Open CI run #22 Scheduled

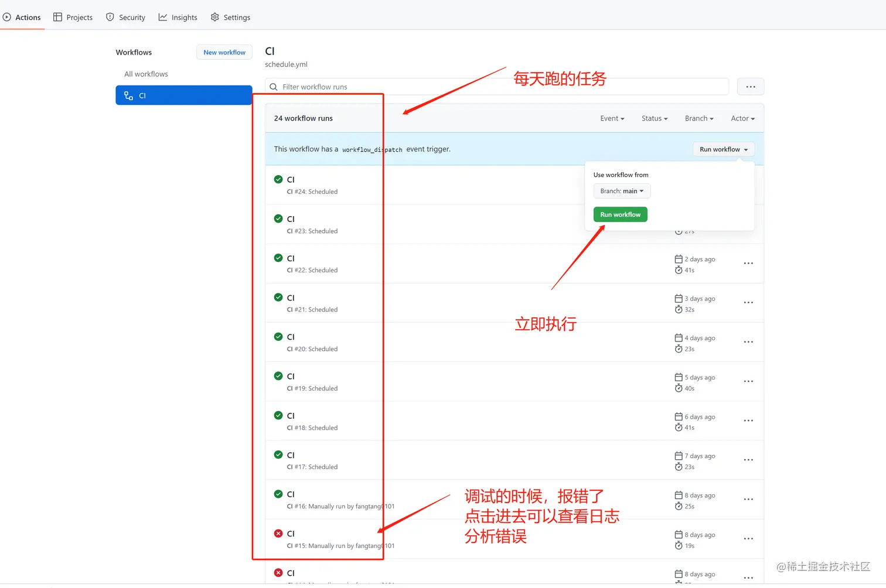[291, 258]
